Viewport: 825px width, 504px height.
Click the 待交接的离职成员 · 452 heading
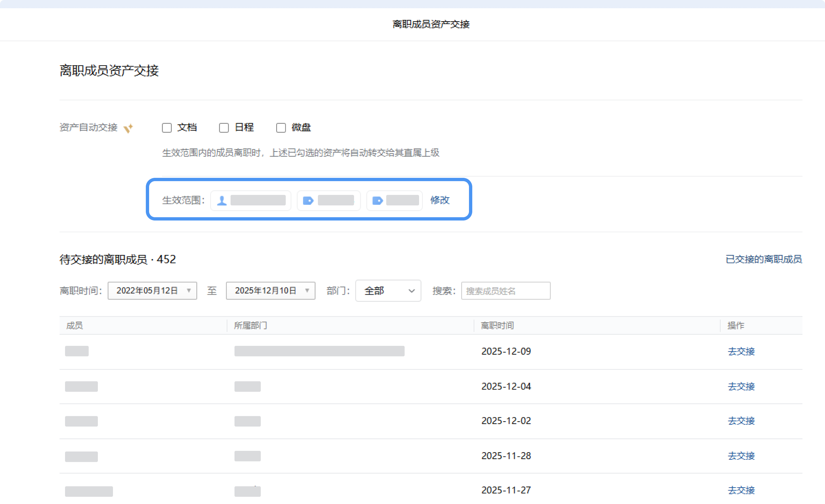coord(118,259)
